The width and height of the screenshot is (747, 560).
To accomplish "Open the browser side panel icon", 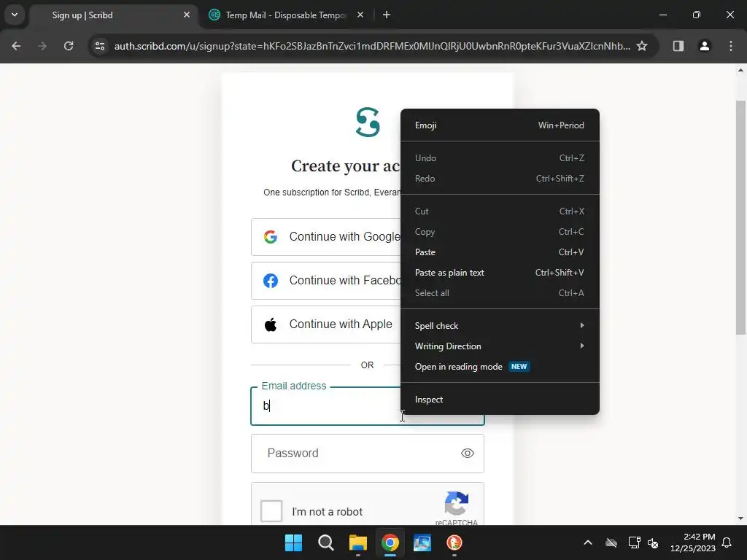I will [x=678, y=46].
